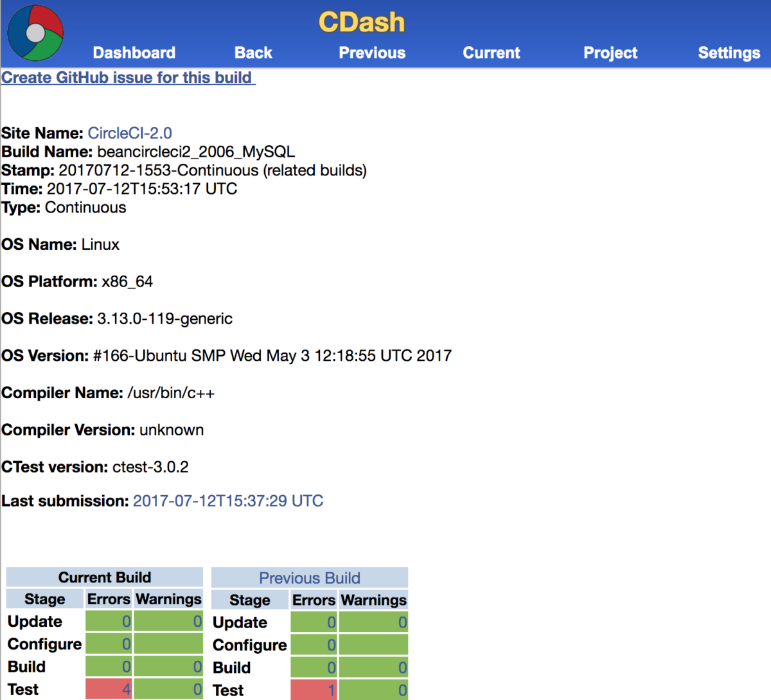
Task: Click Current Build Configure errors count
Action: click(109, 643)
